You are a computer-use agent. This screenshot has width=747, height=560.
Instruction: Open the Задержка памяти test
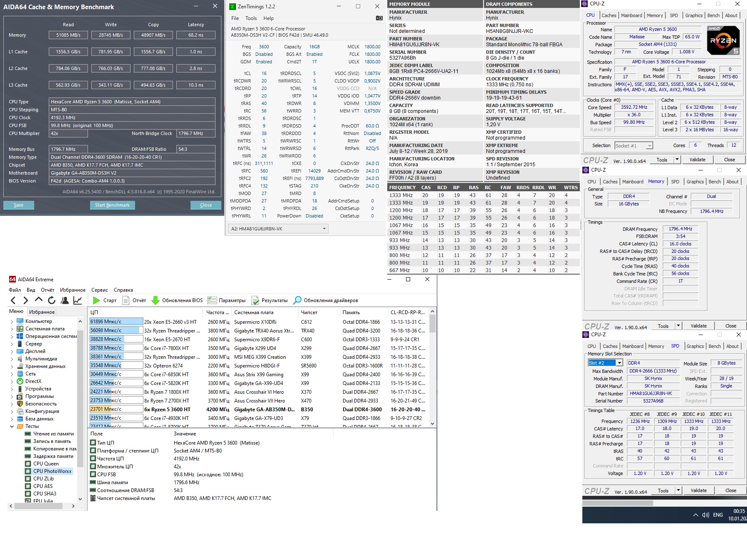coord(49,456)
